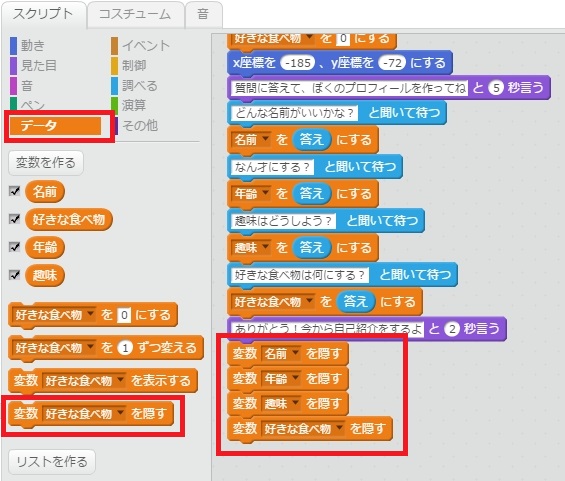The width and height of the screenshot is (565, 481).
Task: Click the 名前 variable reporter in palette
Action: (45, 191)
